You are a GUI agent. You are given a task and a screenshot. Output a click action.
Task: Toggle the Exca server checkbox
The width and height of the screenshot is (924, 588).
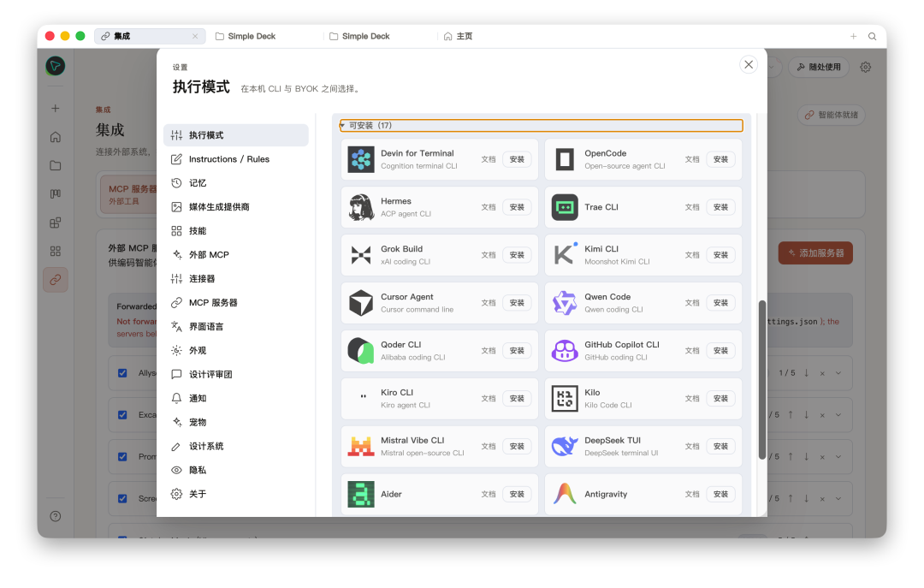[122, 414]
